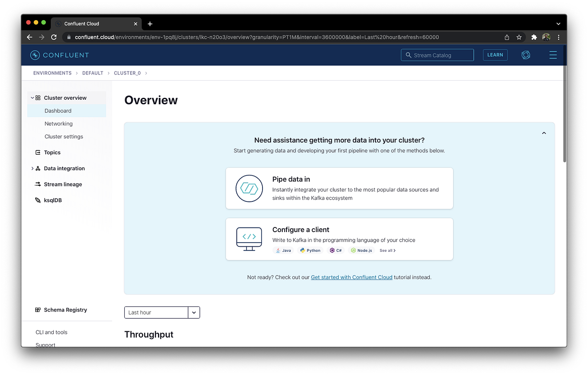Click the Overview page heading
The height and width of the screenshot is (375, 588).
tap(151, 100)
